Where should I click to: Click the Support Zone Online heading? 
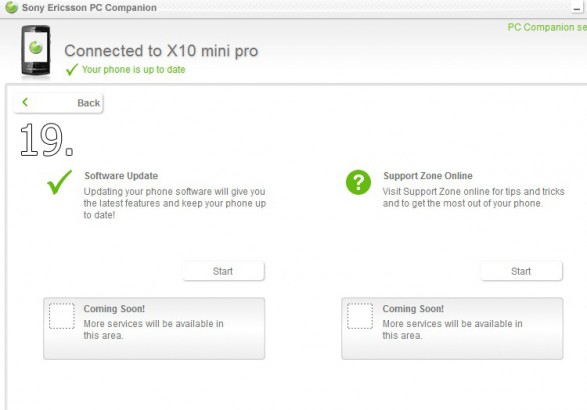(428, 176)
